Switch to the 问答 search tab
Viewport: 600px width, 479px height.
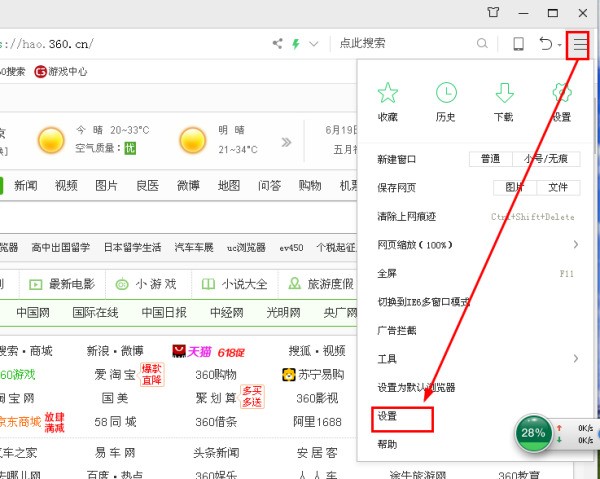click(x=269, y=186)
